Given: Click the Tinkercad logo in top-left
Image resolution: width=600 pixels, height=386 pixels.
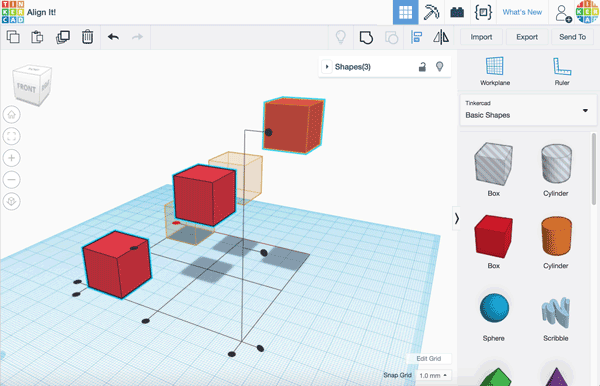Looking at the screenshot, I should point(13,12).
